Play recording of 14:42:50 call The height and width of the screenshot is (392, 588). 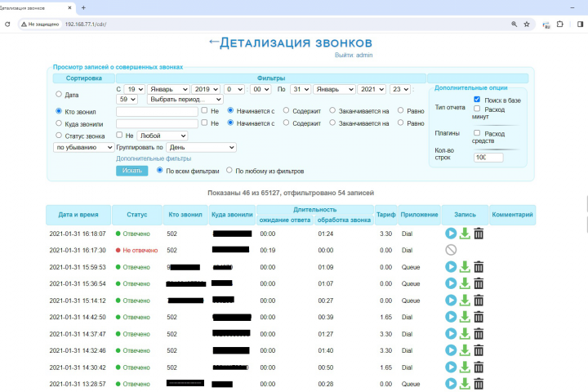(x=451, y=317)
